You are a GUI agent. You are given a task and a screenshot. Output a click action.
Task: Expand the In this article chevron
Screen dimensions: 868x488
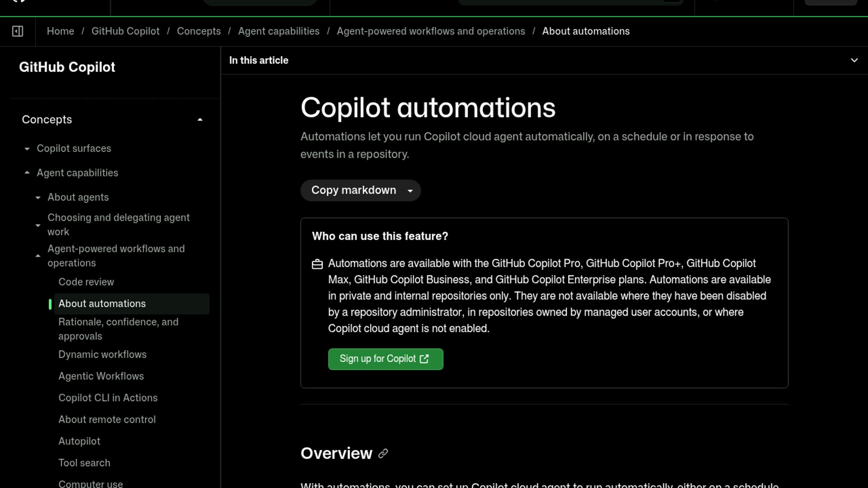[854, 60]
